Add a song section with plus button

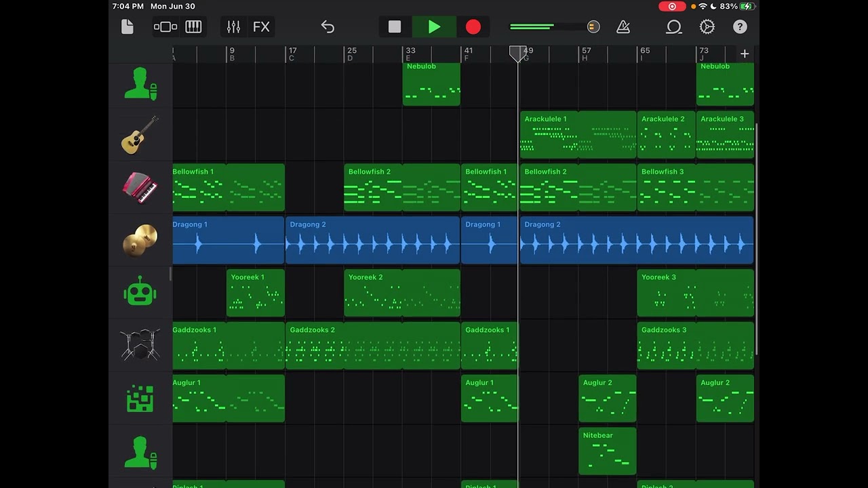coord(745,54)
